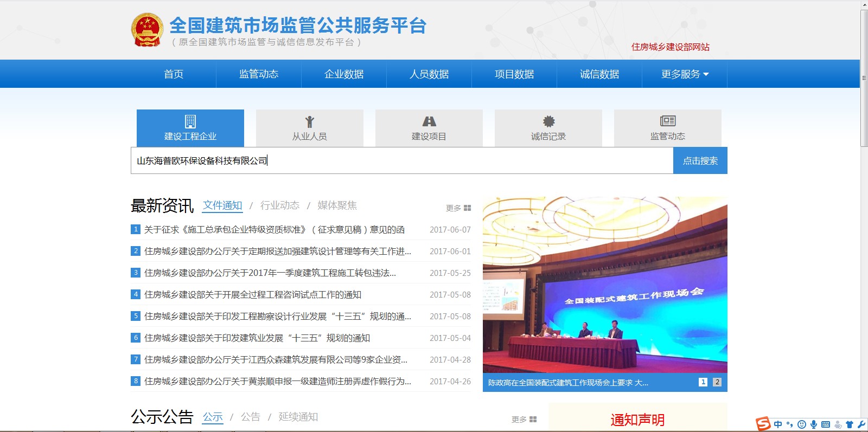
Task: Switch to the 行业动态 news tab
Action: 280,205
